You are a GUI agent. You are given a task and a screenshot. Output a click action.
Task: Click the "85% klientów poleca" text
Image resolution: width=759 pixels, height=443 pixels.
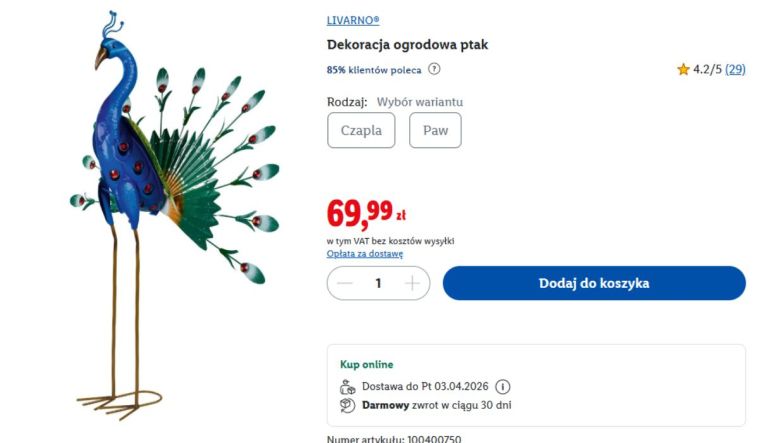pos(374,69)
